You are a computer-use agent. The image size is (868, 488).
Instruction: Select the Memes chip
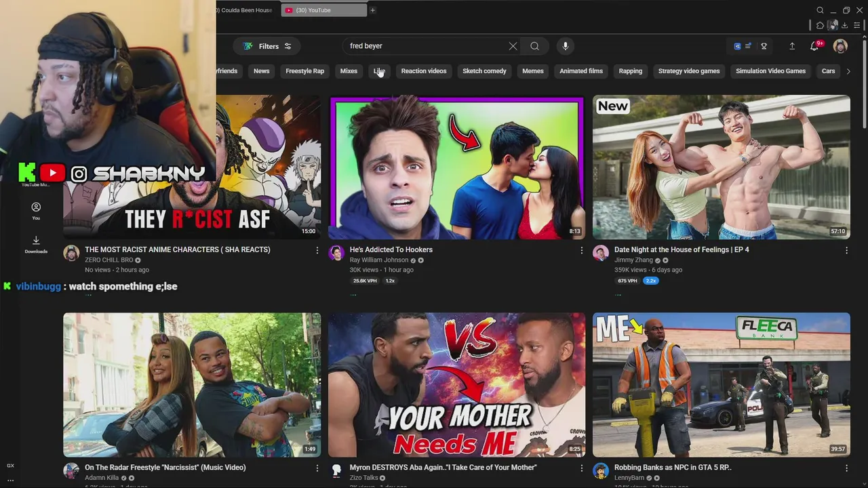(533, 71)
